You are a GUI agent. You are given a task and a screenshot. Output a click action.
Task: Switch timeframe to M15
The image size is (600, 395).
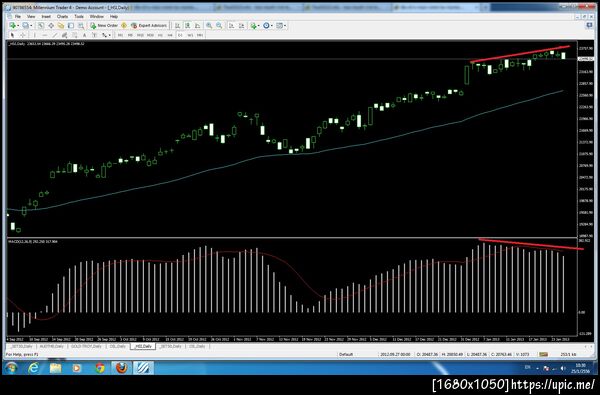coord(140,35)
